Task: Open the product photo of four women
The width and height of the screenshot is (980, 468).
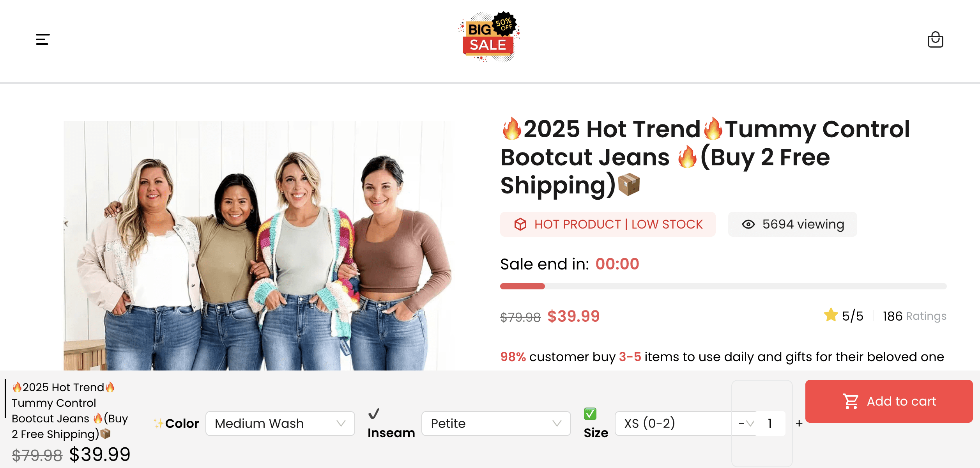Action: 258,246
